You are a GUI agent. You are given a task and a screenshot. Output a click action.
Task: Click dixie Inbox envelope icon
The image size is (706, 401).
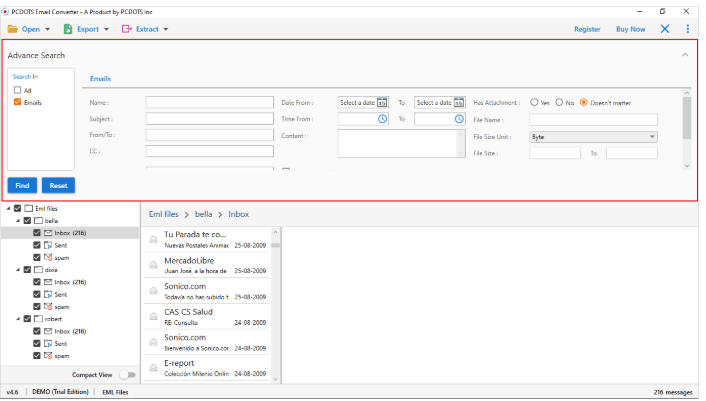48,282
